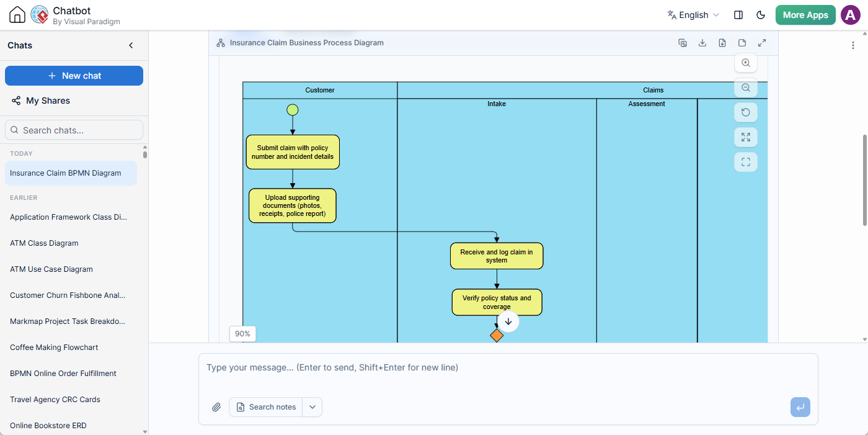Click the blank document icon
Image resolution: width=868 pixels, height=435 pixels.
[x=742, y=43]
